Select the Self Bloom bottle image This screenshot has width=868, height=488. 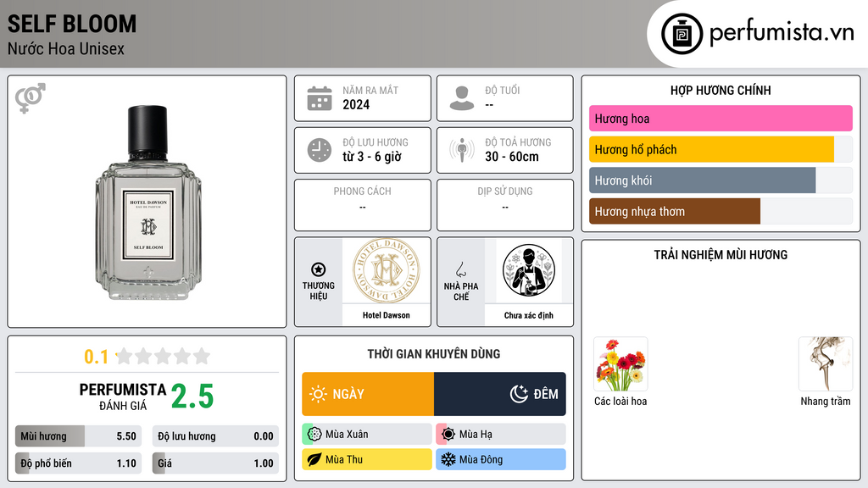147,202
